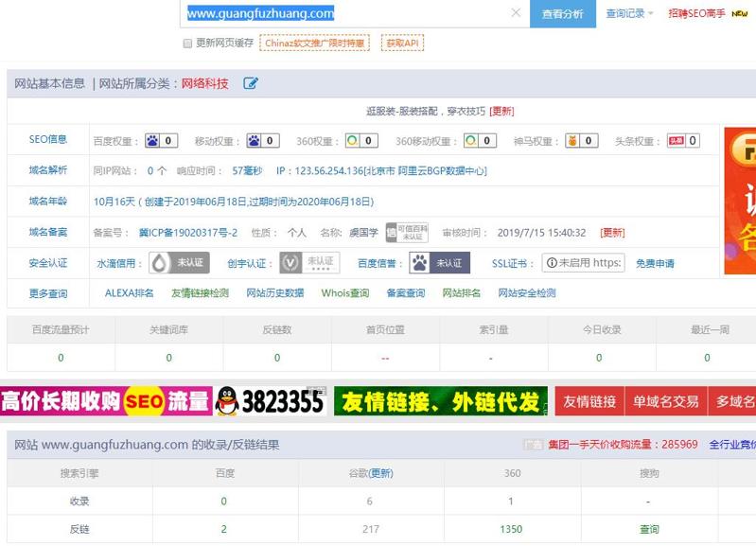
Task: Click the 可信百科 未认证 badge
Action: [x=408, y=233]
